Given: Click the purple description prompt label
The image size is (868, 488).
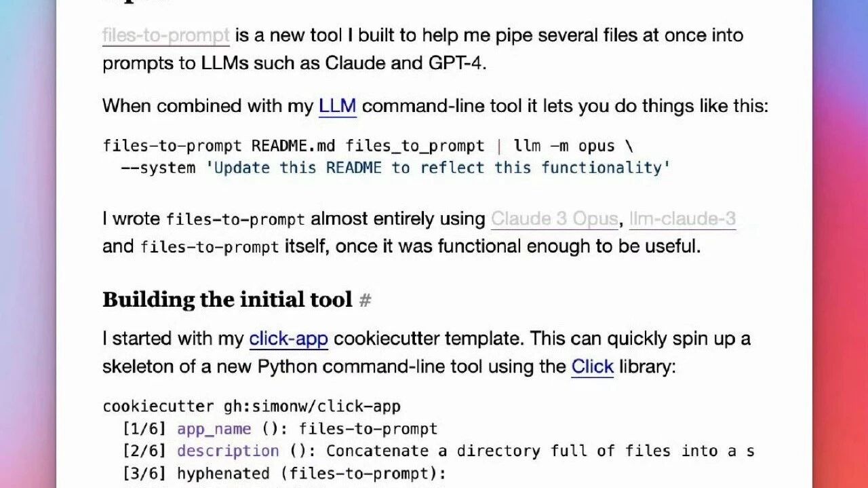Looking at the screenshot, I should (228, 451).
